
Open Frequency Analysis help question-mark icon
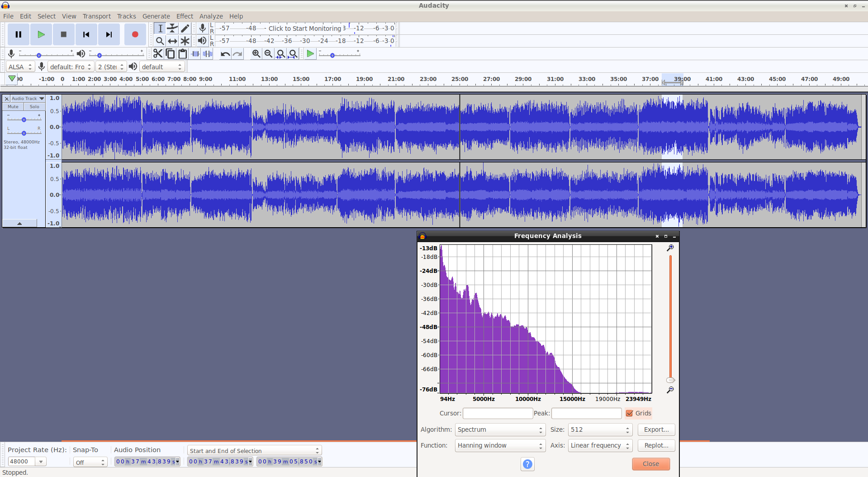click(527, 464)
